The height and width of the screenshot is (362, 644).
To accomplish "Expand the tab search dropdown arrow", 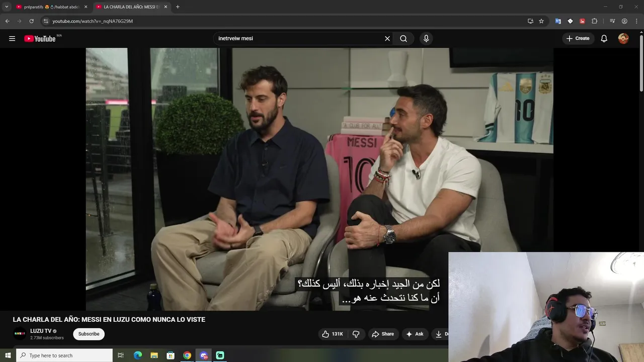I will coord(7,7).
